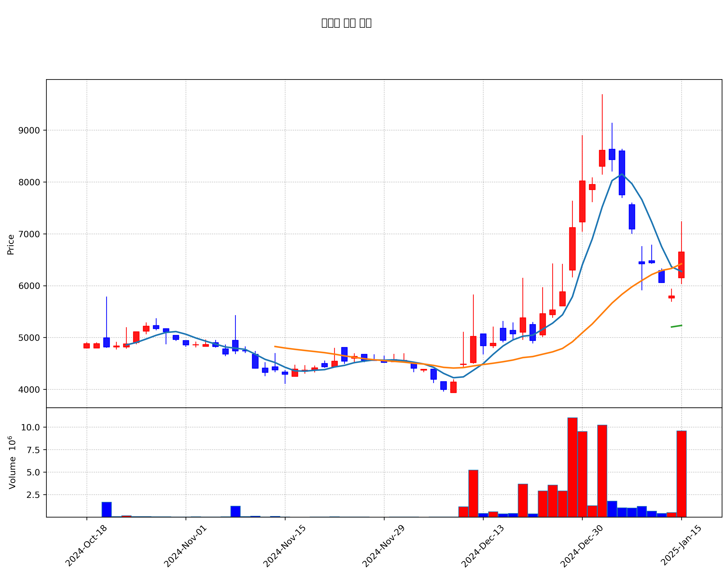Select the 5.0 volume axis tick label
Image resolution: width=728 pixels, height=575 pixels.
(33, 472)
